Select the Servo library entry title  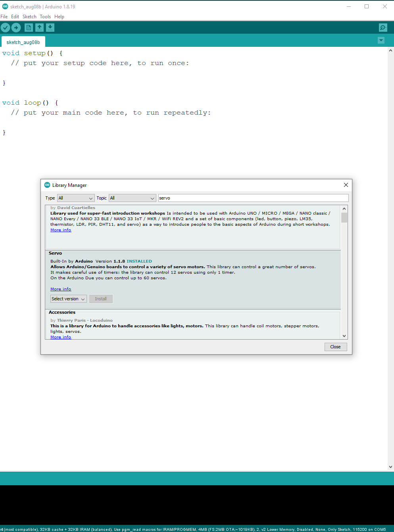[x=55, y=253]
